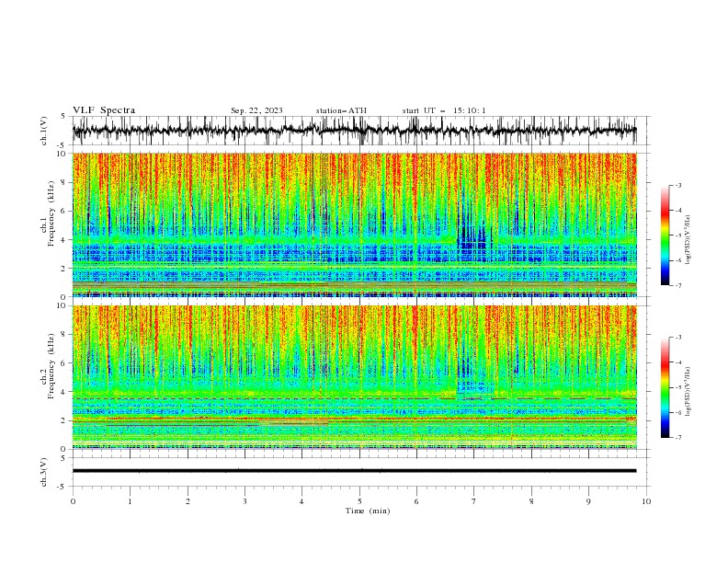The width and height of the screenshot is (728, 563).
Task: Click the "9" tick label on the time axis
Action: pyautogui.click(x=588, y=501)
